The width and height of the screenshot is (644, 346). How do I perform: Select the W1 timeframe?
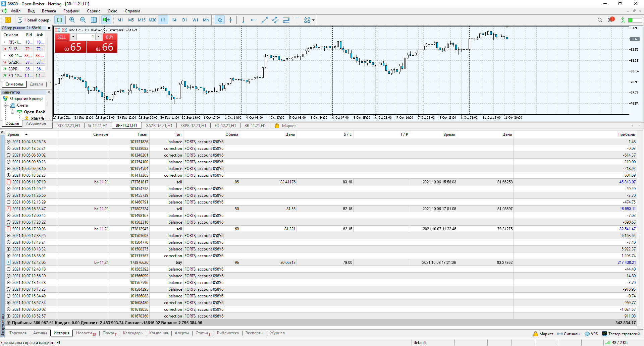coord(195,20)
